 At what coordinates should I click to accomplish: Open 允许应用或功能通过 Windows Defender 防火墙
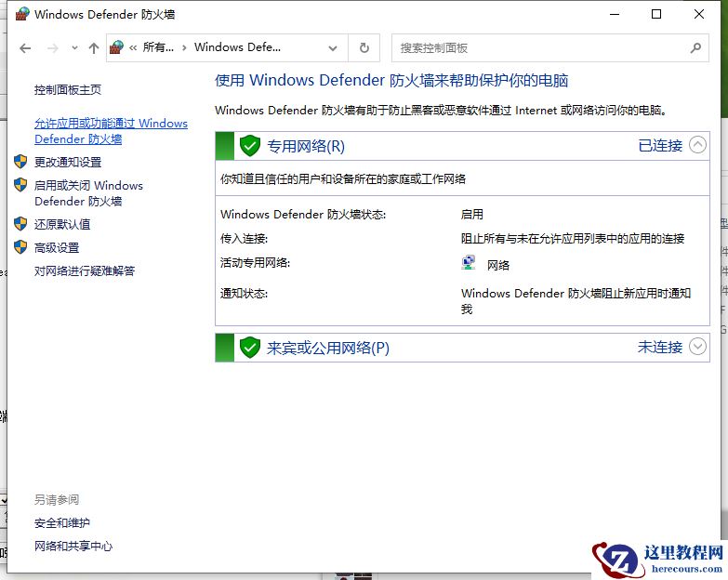pos(111,131)
